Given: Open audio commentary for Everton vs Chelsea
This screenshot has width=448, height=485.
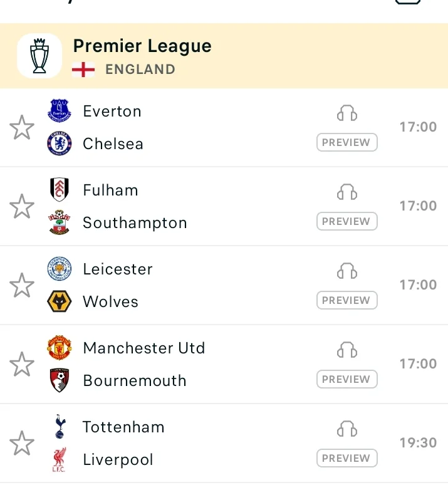Looking at the screenshot, I should [x=347, y=113].
